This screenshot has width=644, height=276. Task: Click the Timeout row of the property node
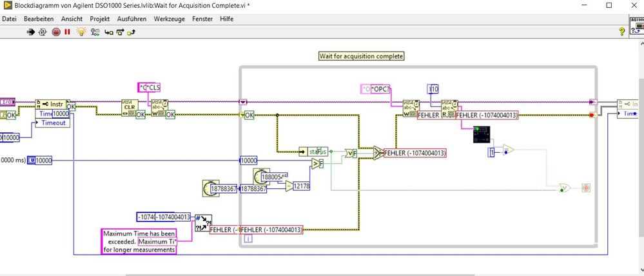(53, 123)
